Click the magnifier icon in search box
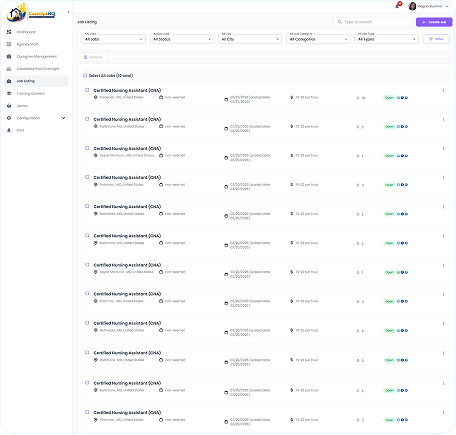 click(x=340, y=22)
